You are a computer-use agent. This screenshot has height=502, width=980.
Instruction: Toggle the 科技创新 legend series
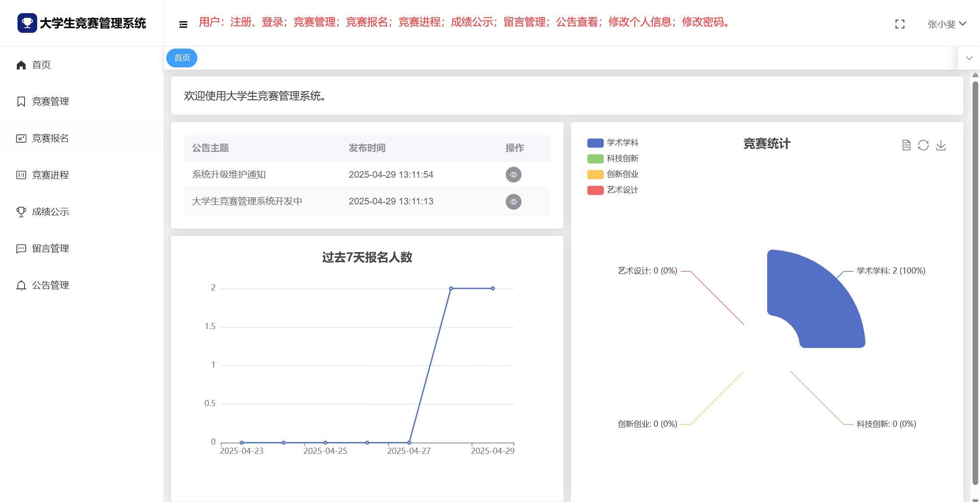click(x=612, y=158)
